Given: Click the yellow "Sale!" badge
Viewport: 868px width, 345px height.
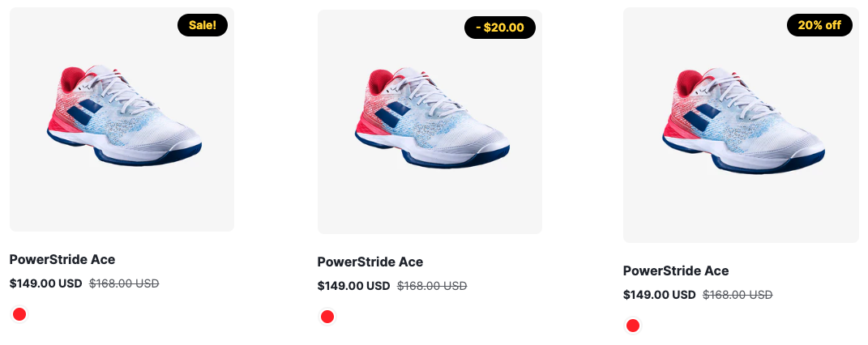Looking at the screenshot, I should click(203, 25).
